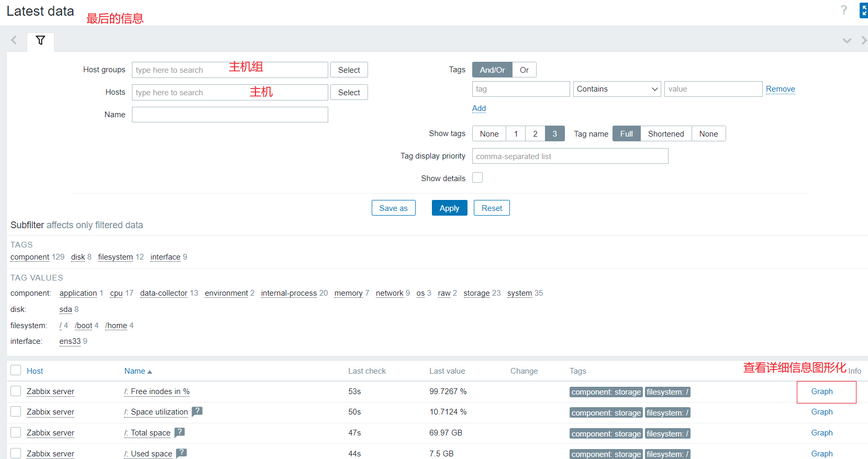
Task: Set Tag name to Shortened
Action: [666, 133]
